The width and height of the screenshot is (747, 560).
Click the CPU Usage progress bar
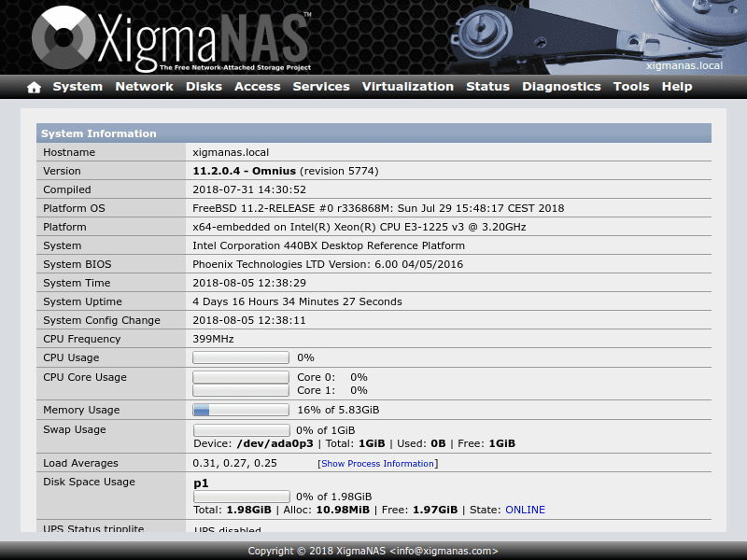click(x=240, y=357)
